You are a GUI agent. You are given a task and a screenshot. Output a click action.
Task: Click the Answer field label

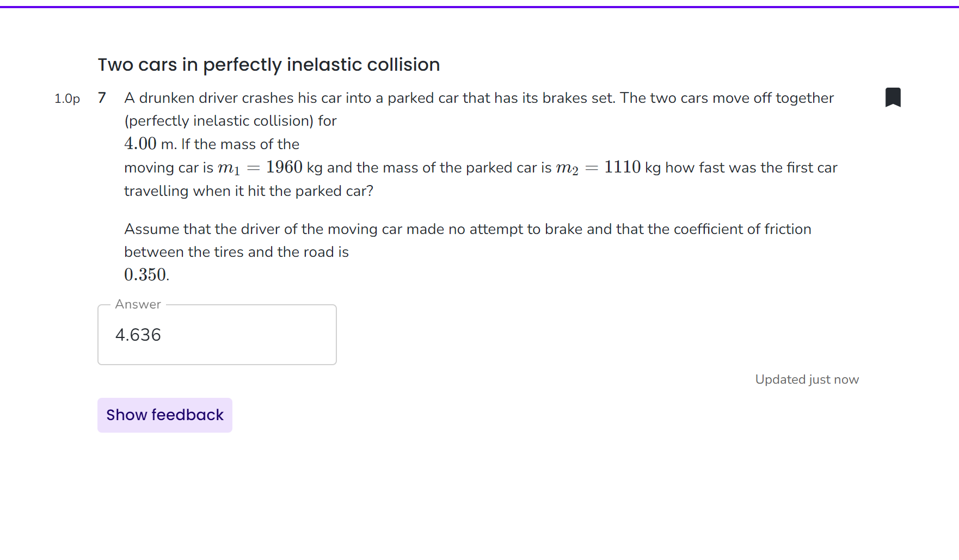(x=137, y=304)
